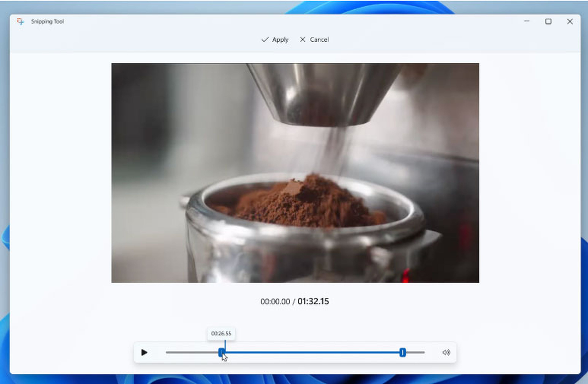Close the Snipping Tool window

pos(570,21)
